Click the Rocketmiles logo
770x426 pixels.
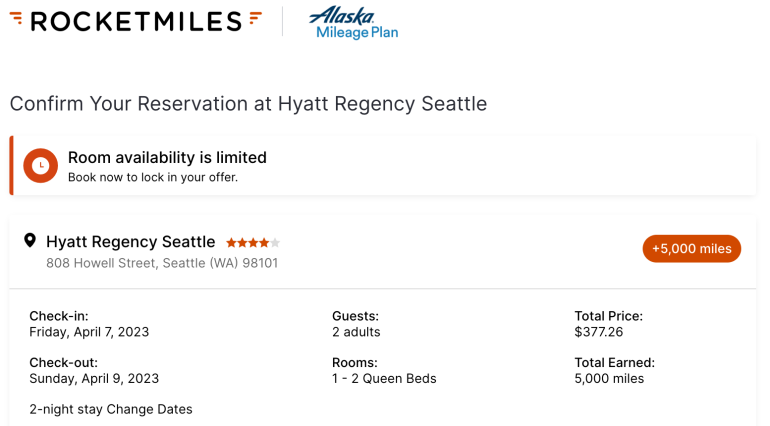coord(136,21)
